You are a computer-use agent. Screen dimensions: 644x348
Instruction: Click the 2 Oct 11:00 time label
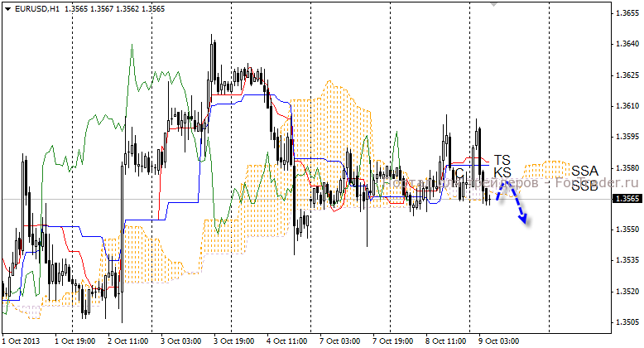[127, 341]
